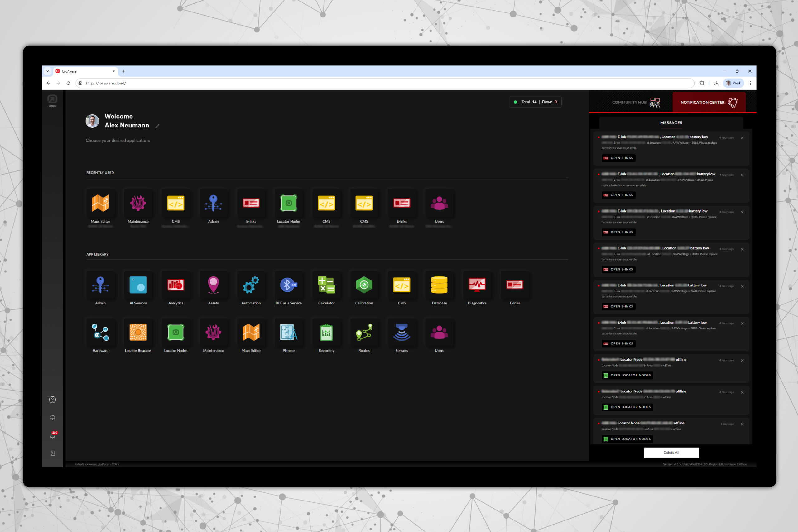Click the edit pencil next to Alex Neumann

click(157, 126)
